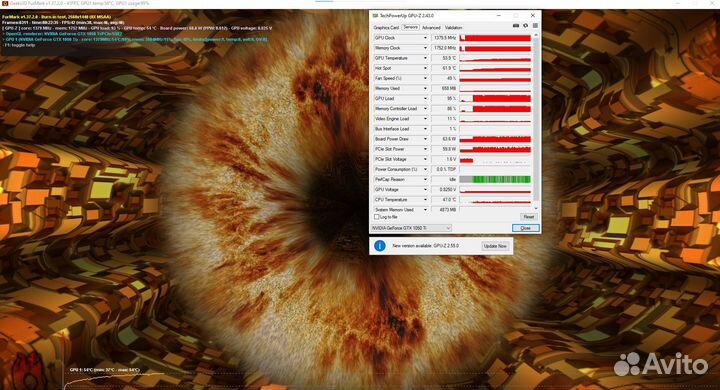Open the NVIDIA GeForce GTX 1050 Ti selector

click(x=411, y=228)
